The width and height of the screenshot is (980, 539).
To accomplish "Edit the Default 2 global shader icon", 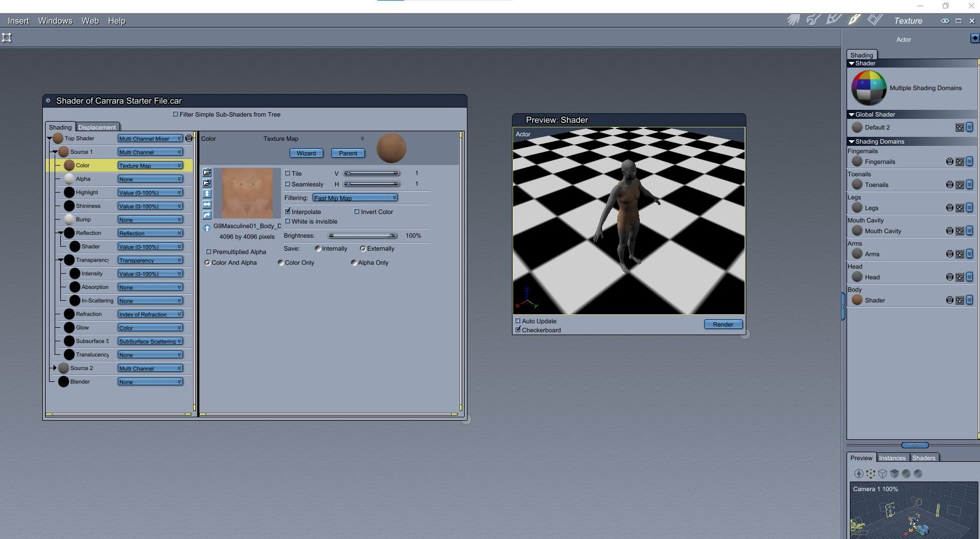I will pyautogui.click(x=960, y=127).
